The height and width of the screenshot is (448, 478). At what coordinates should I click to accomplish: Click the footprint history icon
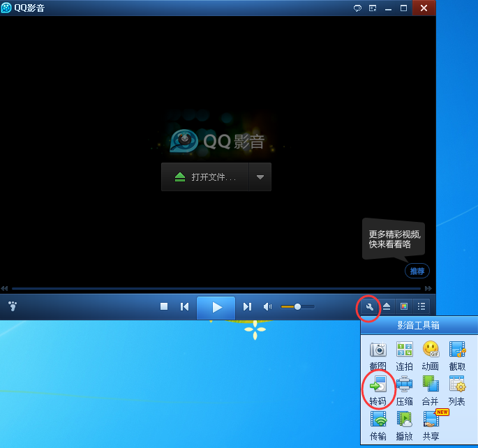coord(13,306)
